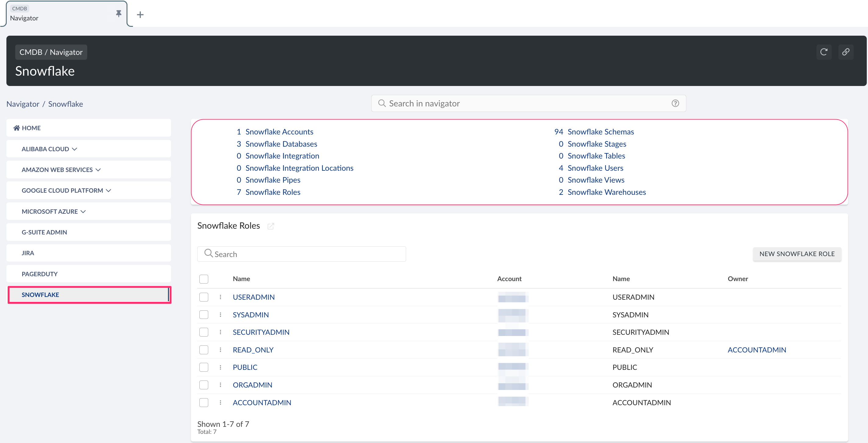
Task: Click the home icon in sidebar
Action: click(16, 128)
